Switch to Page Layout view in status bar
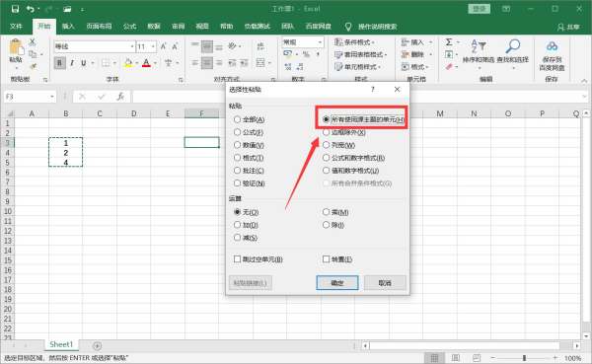Image resolution: width=592 pixels, height=364 pixels. [x=456, y=357]
